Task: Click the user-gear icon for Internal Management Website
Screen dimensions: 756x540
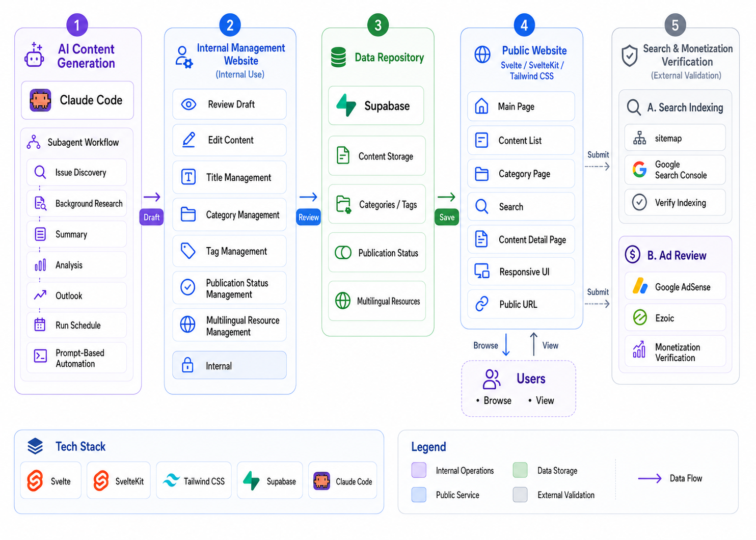Action: tap(184, 58)
